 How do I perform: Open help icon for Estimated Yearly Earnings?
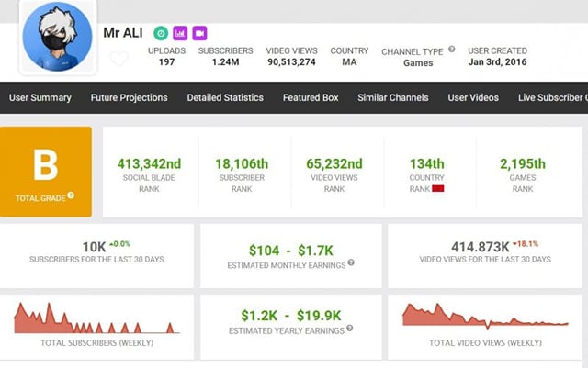[349, 329]
